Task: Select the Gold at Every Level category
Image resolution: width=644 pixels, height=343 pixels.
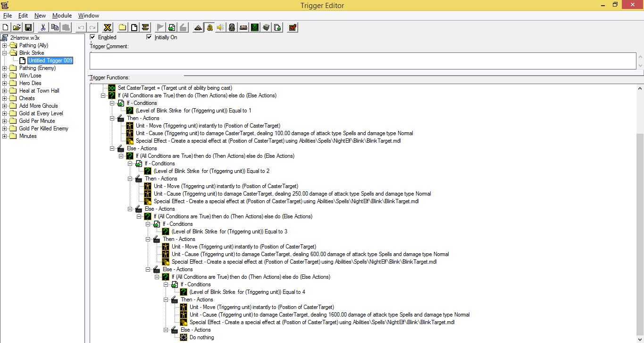Action: coord(41,113)
